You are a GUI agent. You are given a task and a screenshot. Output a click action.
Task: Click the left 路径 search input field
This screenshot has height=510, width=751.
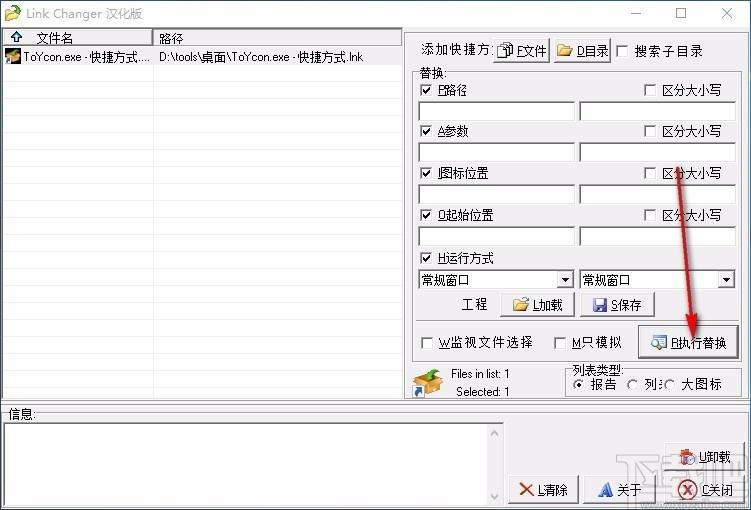pyautogui.click(x=496, y=111)
